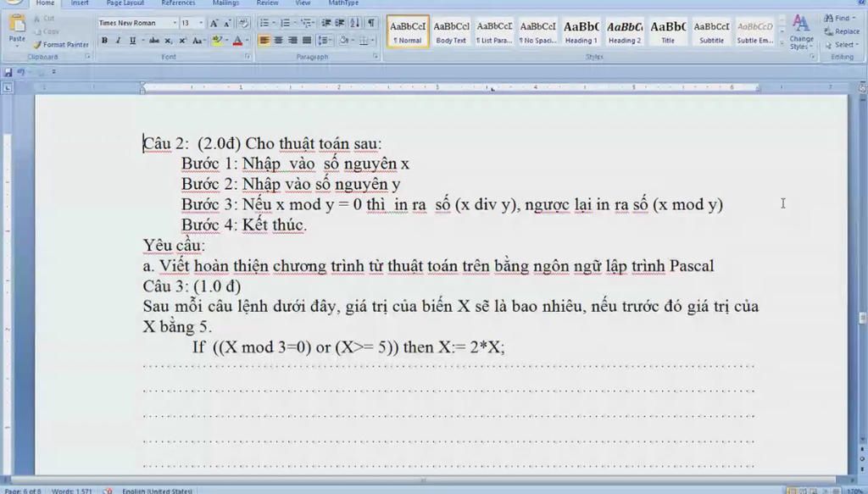Viewport: 868px width, 494px height.
Task: Switch to the Page Layout tab
Action: (x=125, y=3)
